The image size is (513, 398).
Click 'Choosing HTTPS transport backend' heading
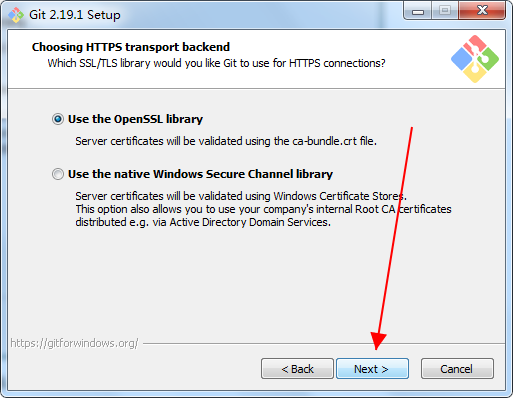131,47
